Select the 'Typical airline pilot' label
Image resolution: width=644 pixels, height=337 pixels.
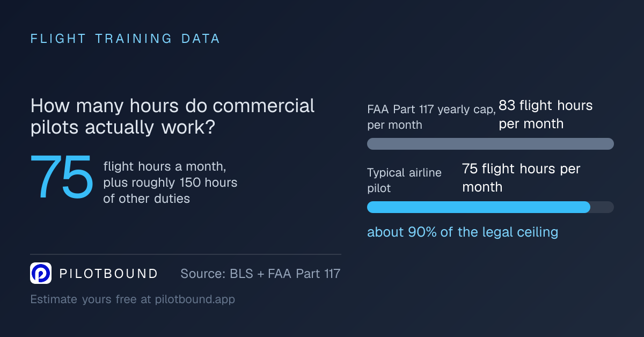click(404, 180)
